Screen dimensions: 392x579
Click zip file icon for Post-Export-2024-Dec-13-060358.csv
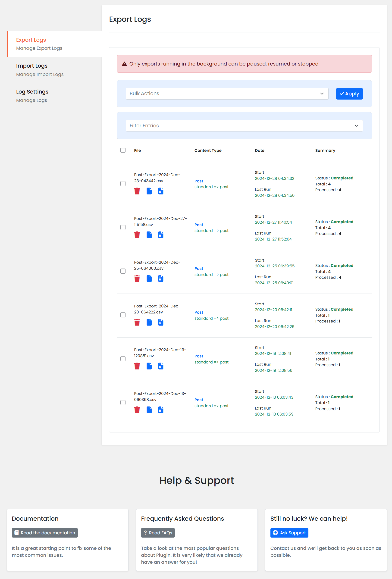click(x=161, y=410)
